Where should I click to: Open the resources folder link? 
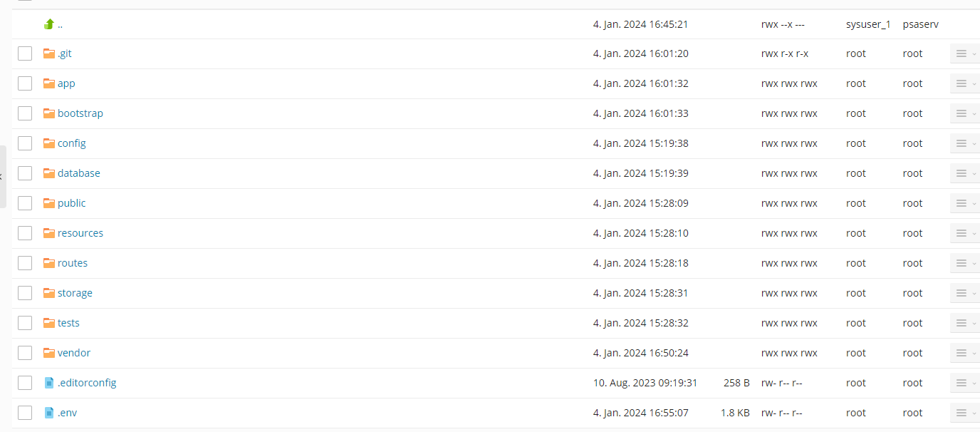[80, 233]
